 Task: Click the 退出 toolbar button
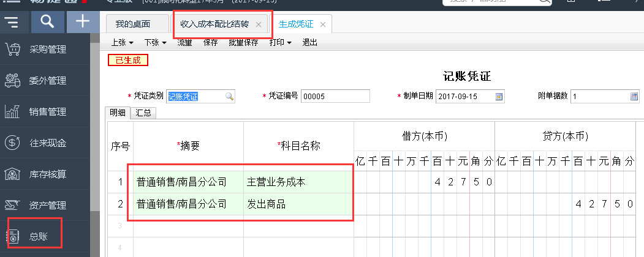309,43
